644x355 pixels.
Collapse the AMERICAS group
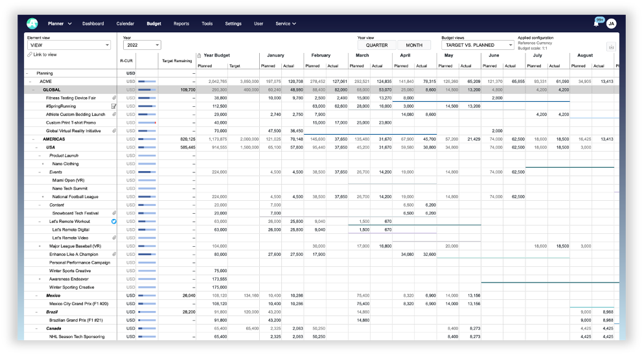point(33,139)
